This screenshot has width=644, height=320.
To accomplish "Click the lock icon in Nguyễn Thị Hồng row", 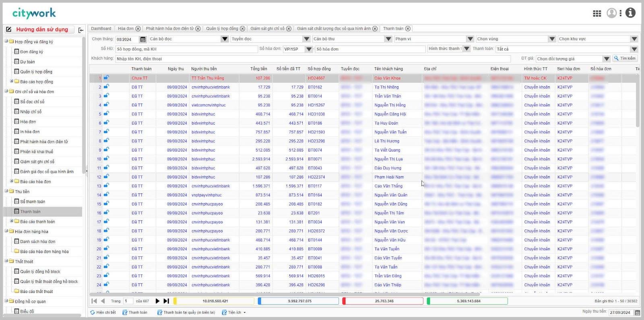I will 106,105.
